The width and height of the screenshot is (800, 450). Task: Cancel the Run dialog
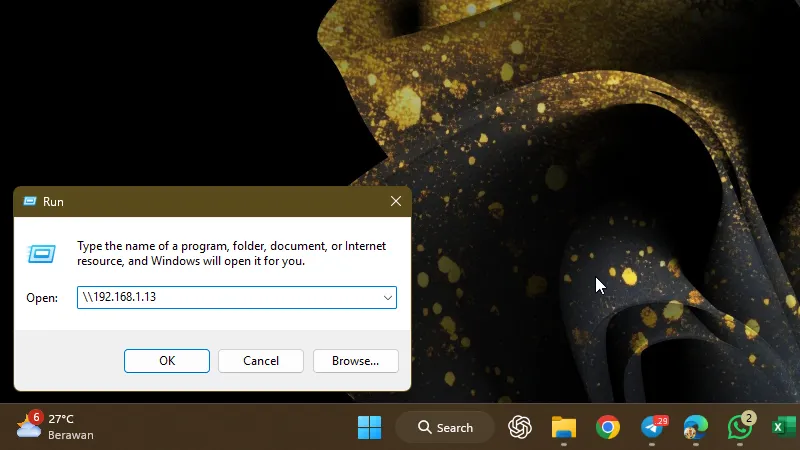261,361
